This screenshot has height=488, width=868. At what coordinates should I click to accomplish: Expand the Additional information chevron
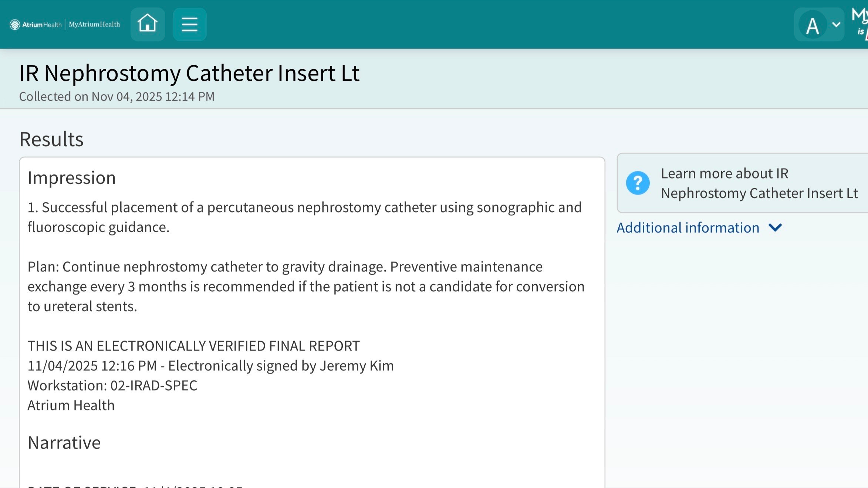775,227
